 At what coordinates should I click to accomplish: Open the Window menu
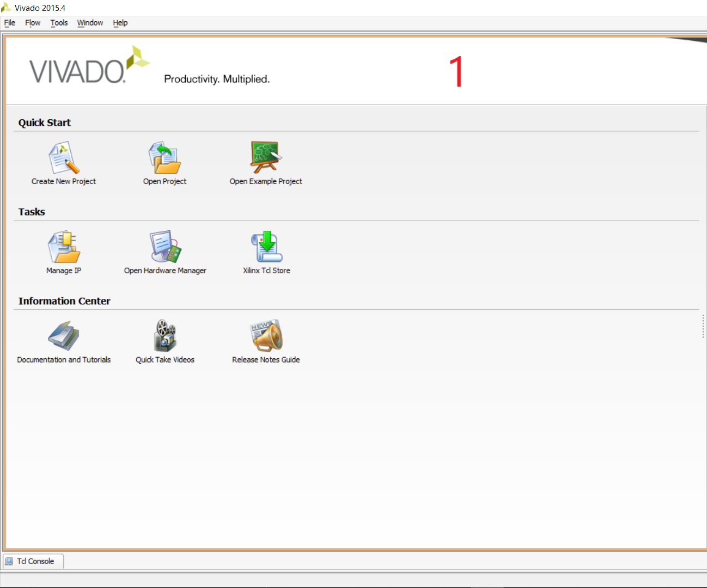pos(90,23)
